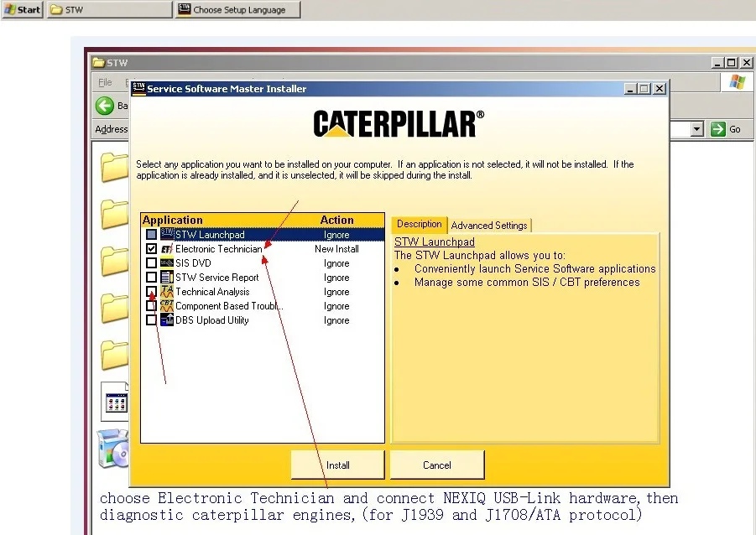The height and width of the screenshot is (535, 756).
Task: Check the Component Based Troubleshooting checkbox
Action: [151, 305]
